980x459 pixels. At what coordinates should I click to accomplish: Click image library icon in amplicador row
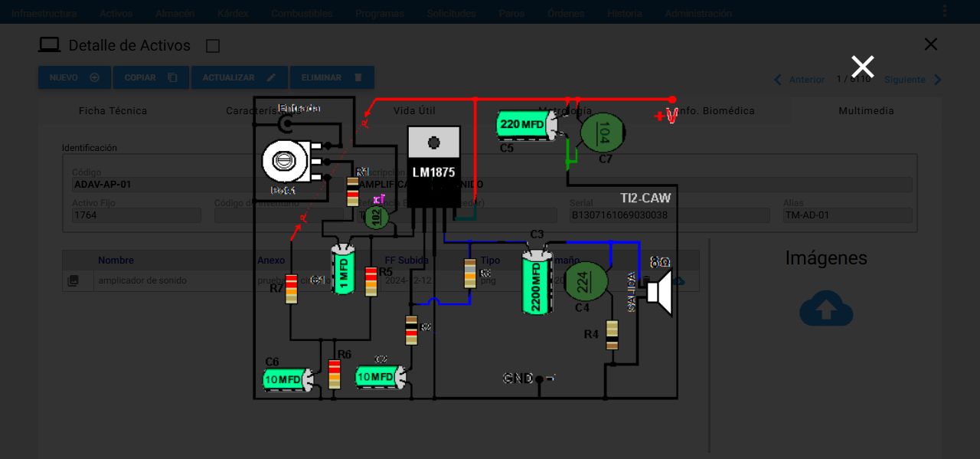[x=73, y=281]
